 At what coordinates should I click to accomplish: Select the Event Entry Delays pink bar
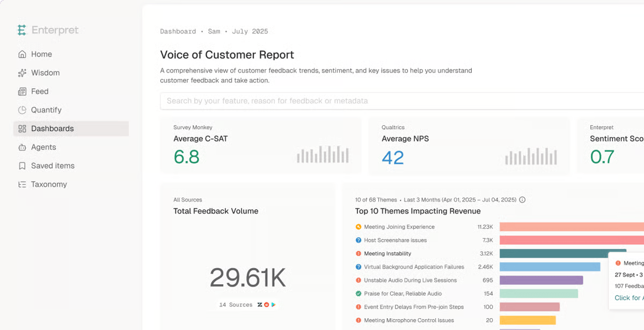click(530, 307)
